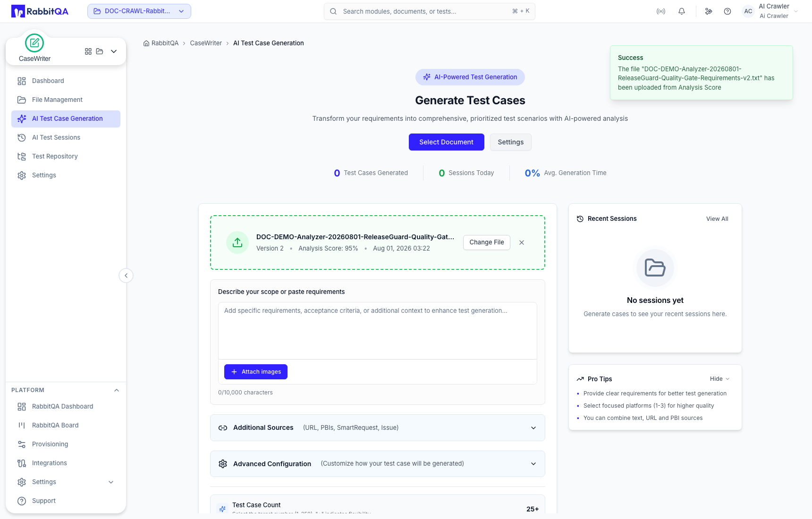Viewport: 812px width, 519px height.
Task: Click "Describe your scope or paste requirements" label
Action: [x=281, y=292]
